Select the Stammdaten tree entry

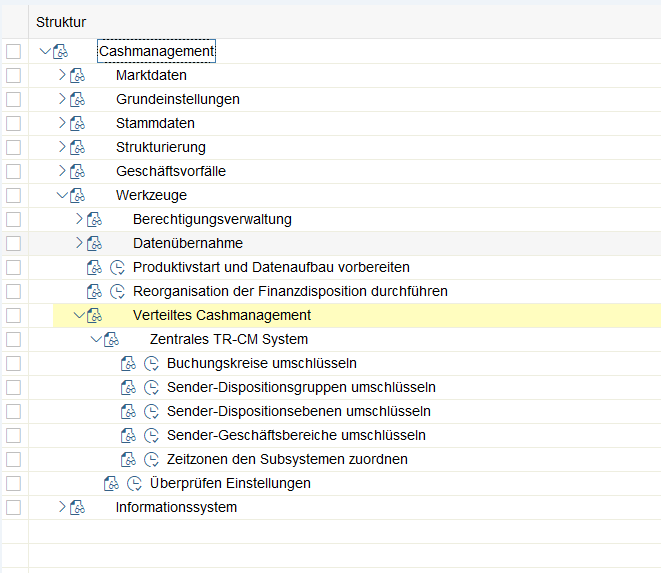click(155, 123)
